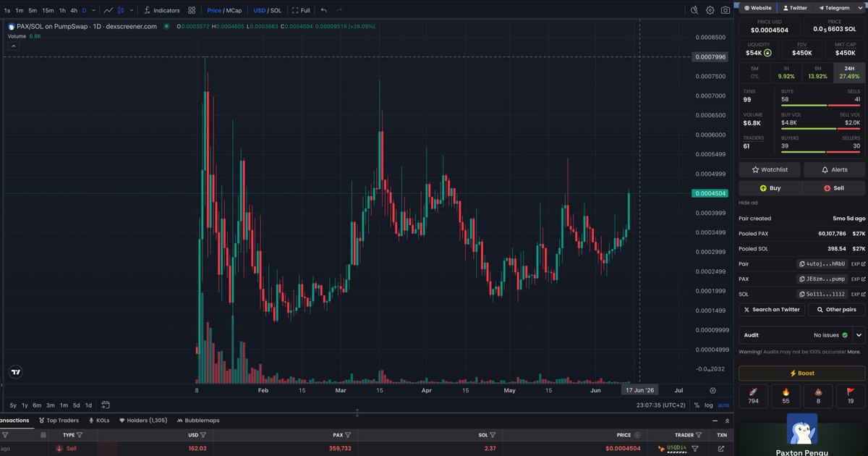Select the 4h timeframe

(74, 10)
